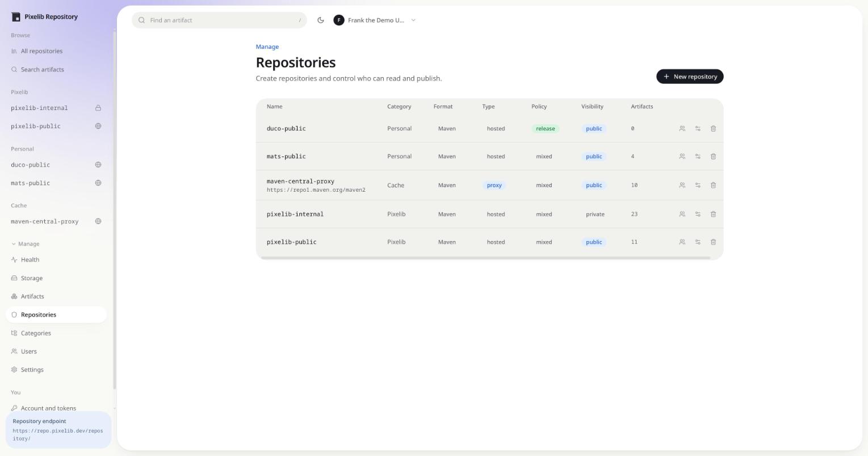Click lock icon next to pixelib-internal in sidebar

(98, 108)
